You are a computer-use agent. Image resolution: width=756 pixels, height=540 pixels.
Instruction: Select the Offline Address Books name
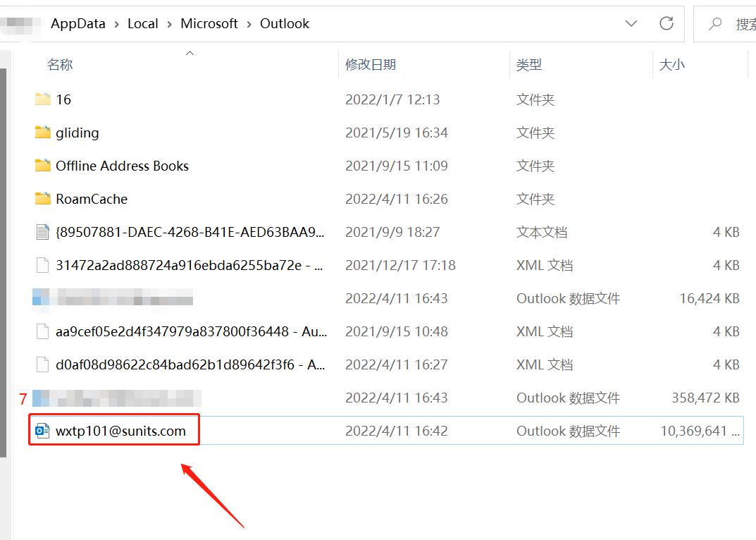[122, 166]
